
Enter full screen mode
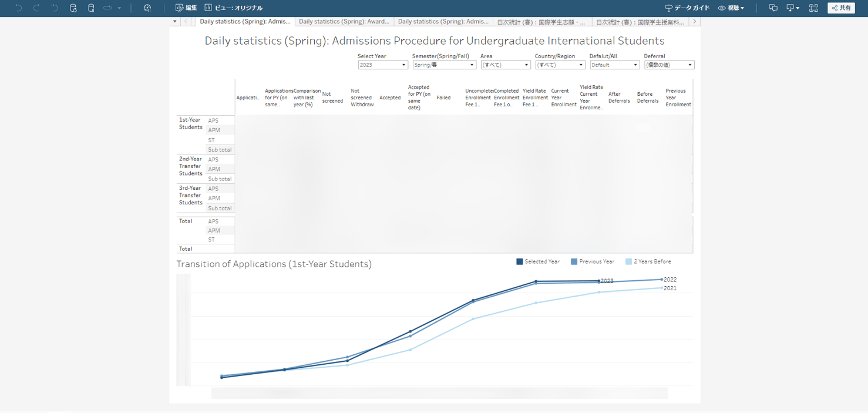813,8
